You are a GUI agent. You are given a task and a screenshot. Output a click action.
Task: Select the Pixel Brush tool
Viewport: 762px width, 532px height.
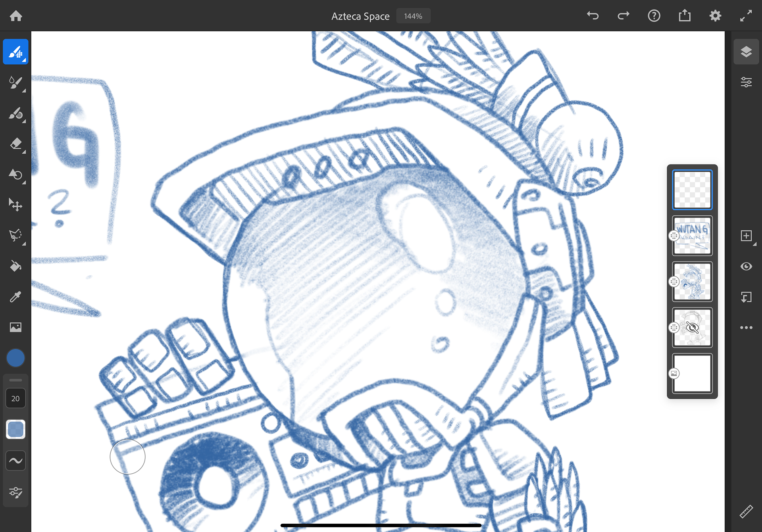(x=15, y=52)
